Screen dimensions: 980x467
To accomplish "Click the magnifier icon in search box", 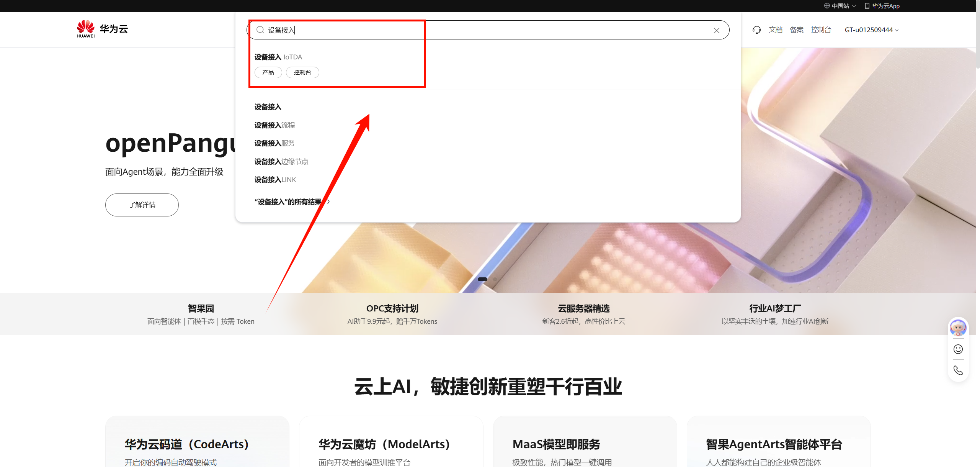I will click(x=260, y=30).
